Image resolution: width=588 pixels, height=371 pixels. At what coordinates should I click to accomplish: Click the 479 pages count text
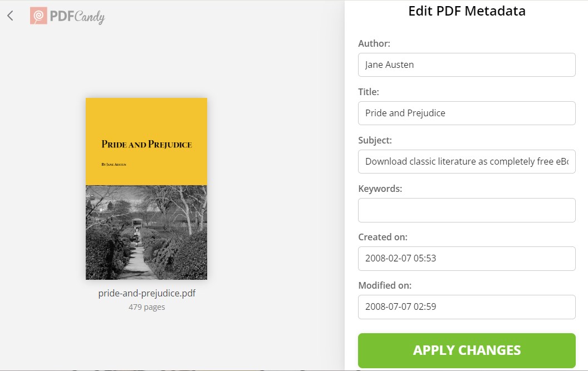click(x=146, y=306)
